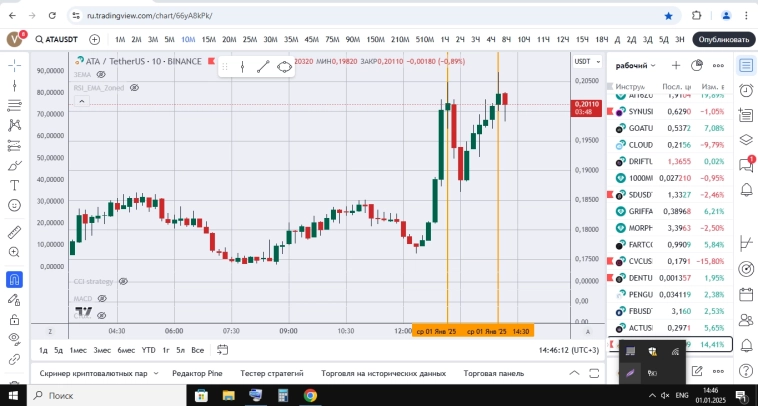The image size is (758, 406).
Task: Toggle visibility of MACD indicator
Action: click(x=102, y=299)
